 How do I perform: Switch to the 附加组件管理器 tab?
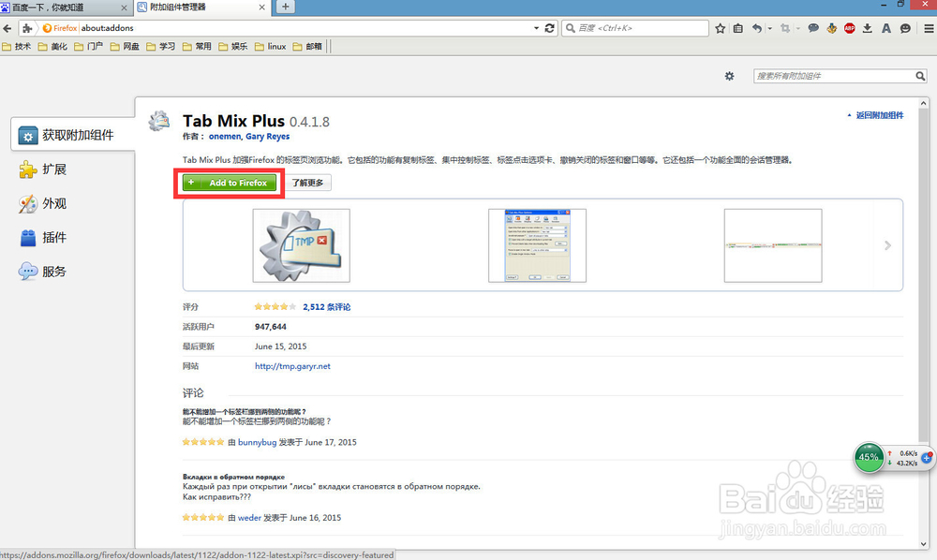202,7
